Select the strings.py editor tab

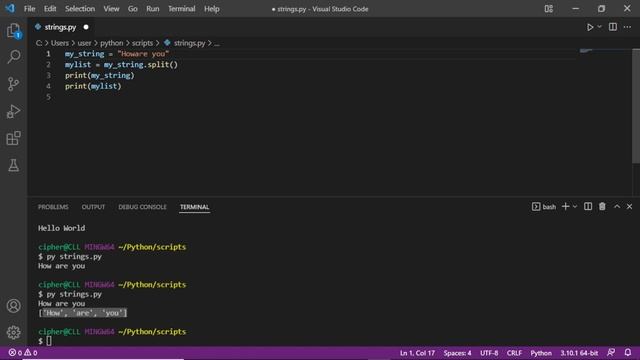[x=60, y=27]
